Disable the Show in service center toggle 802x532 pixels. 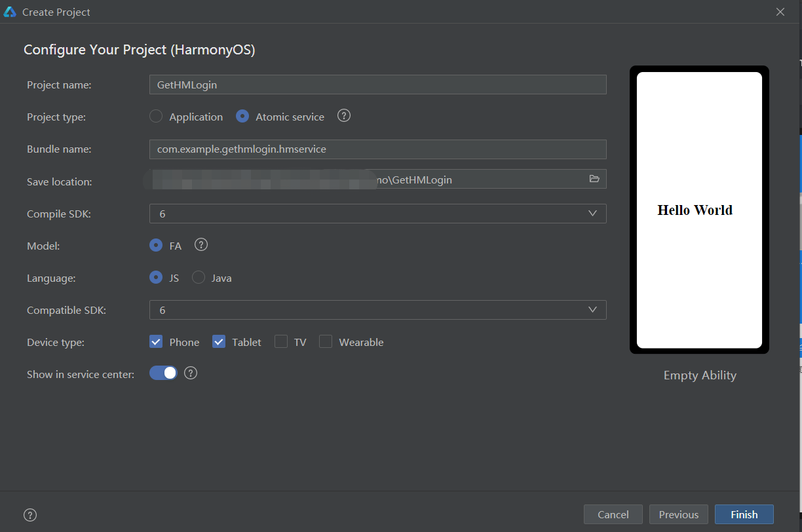pos(162,372)
